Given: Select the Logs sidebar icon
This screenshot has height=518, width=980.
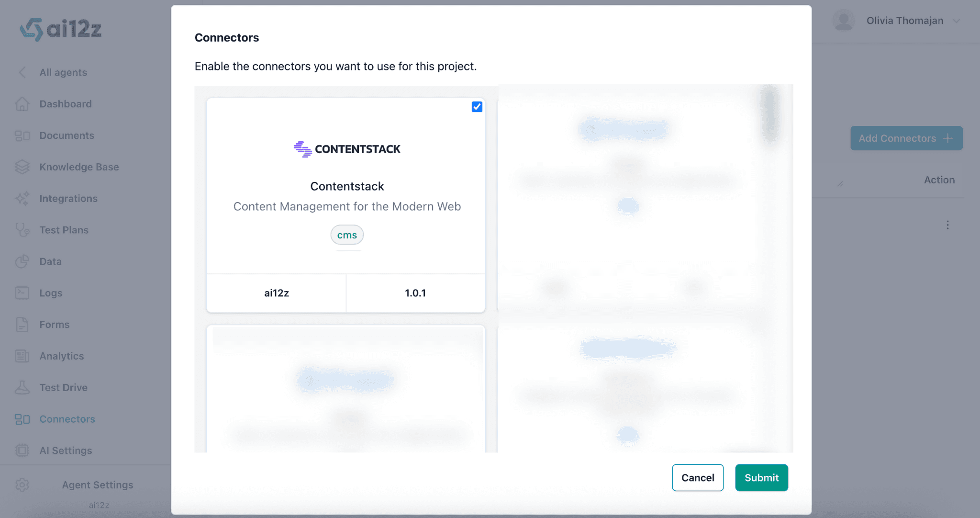Looking at the screenshot, I should point(22,293).
